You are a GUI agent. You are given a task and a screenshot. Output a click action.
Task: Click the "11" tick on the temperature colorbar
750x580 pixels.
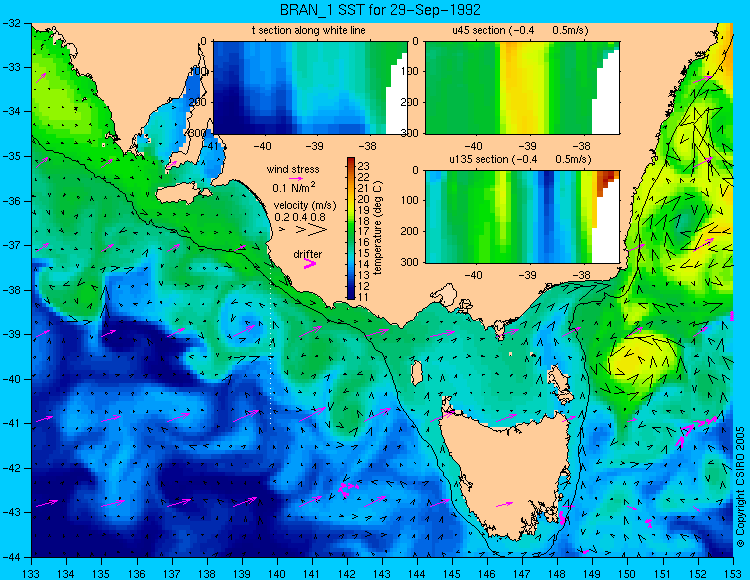tap(364, 297)
